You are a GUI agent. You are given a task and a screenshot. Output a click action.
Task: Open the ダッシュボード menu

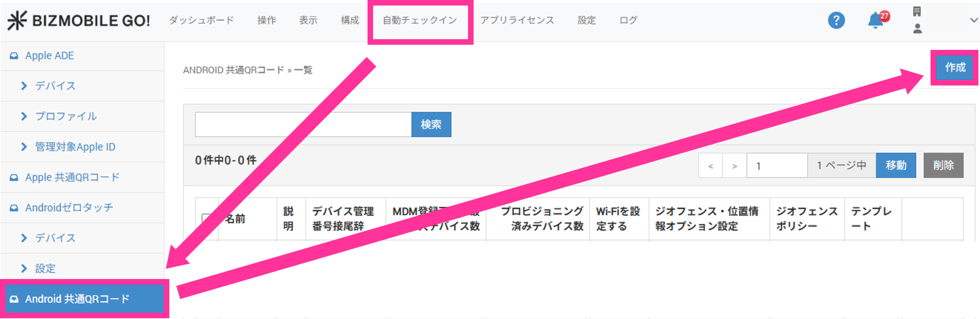click(201, 20)
